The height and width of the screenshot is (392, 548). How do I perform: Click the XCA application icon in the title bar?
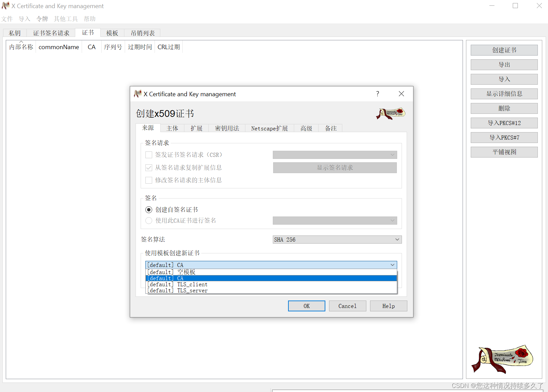[5, 6]
